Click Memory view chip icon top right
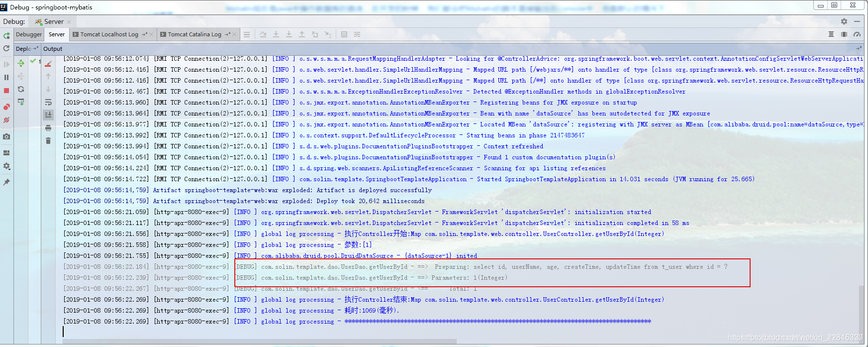868x347 pixels. coord(844,34)
